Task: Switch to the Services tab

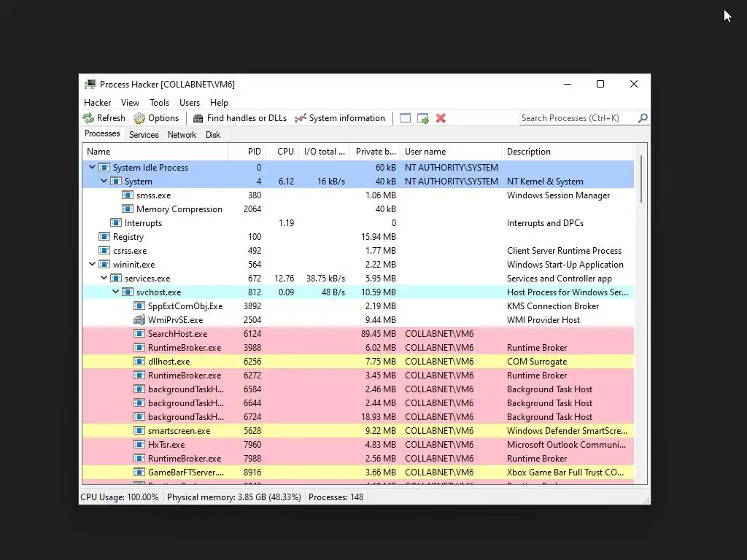Action: click(144, 135)
